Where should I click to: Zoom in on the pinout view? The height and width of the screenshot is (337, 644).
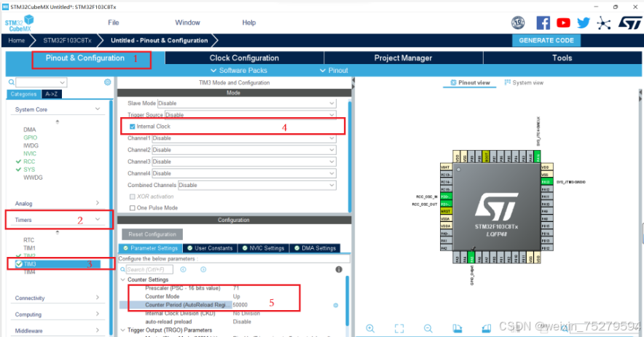coord(370,328)
